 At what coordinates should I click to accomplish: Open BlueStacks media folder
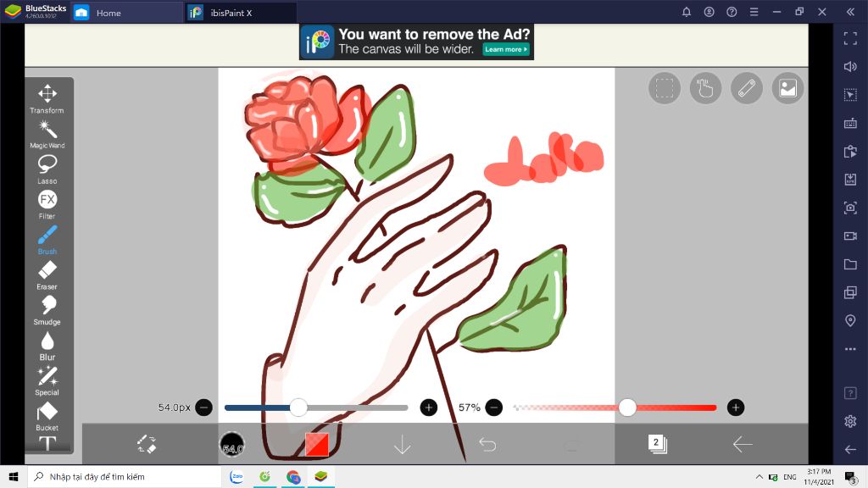point(850,264)
